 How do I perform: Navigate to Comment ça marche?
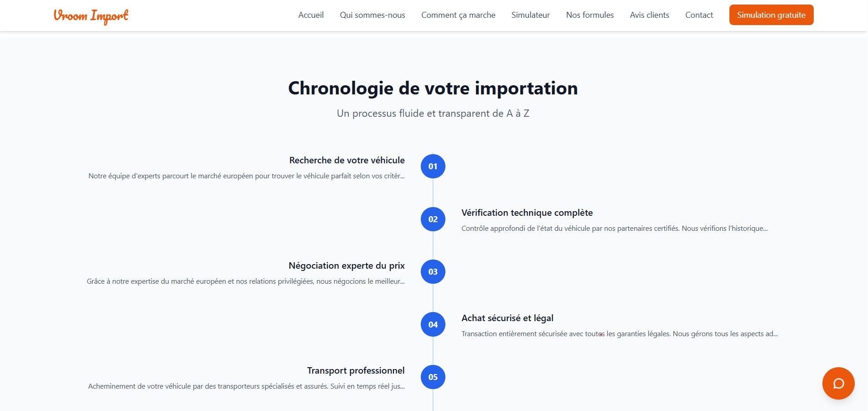458,15
